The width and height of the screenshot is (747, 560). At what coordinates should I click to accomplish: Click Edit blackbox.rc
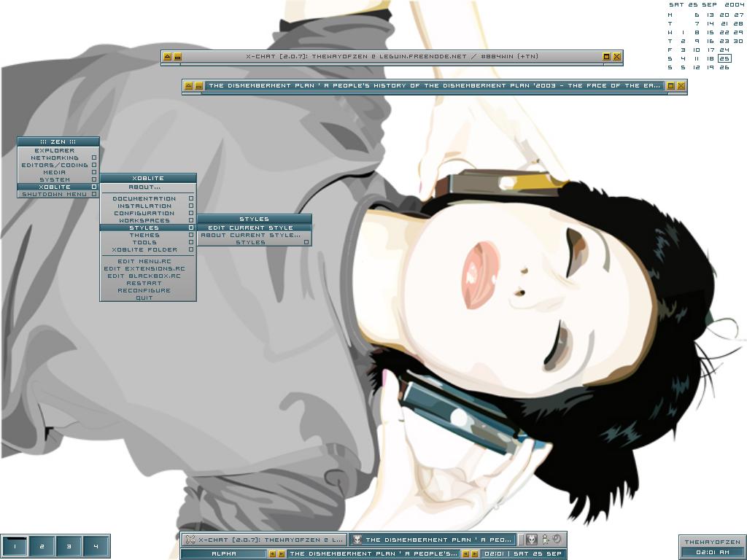click(x=147, y=276)
